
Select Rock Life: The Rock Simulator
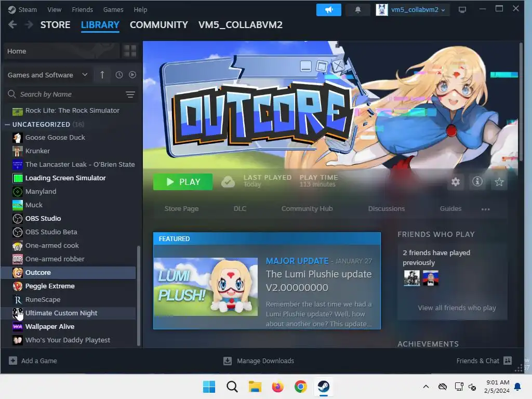tap(68, 111)
